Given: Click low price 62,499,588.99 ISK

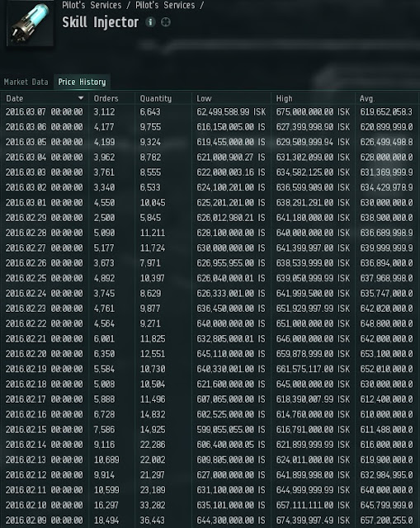Looking at the screenshot, I should (x=231, y=112).
